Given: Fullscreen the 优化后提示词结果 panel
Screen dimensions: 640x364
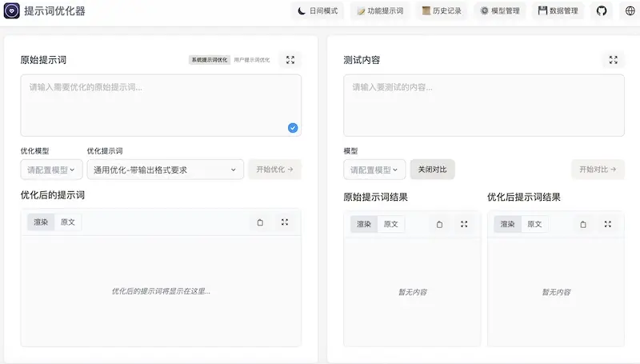Looking at the screenshot, I should tap(608, 224).
